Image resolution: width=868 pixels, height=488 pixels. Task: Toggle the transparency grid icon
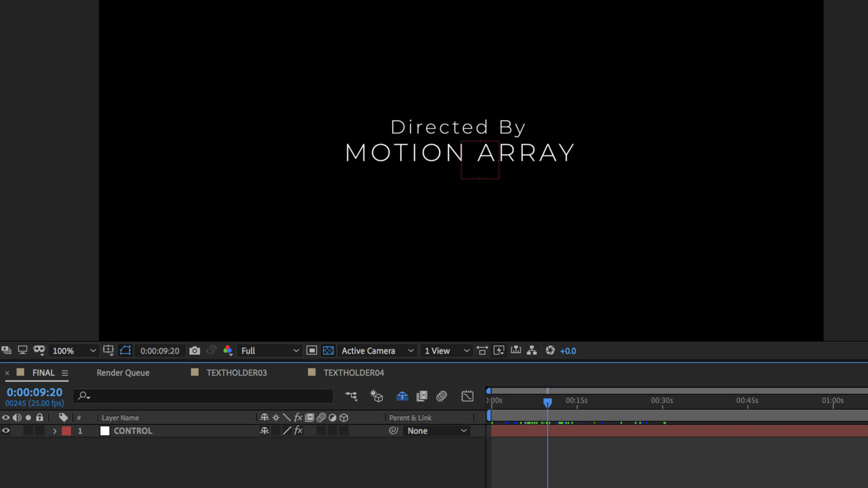pos(328,351)
